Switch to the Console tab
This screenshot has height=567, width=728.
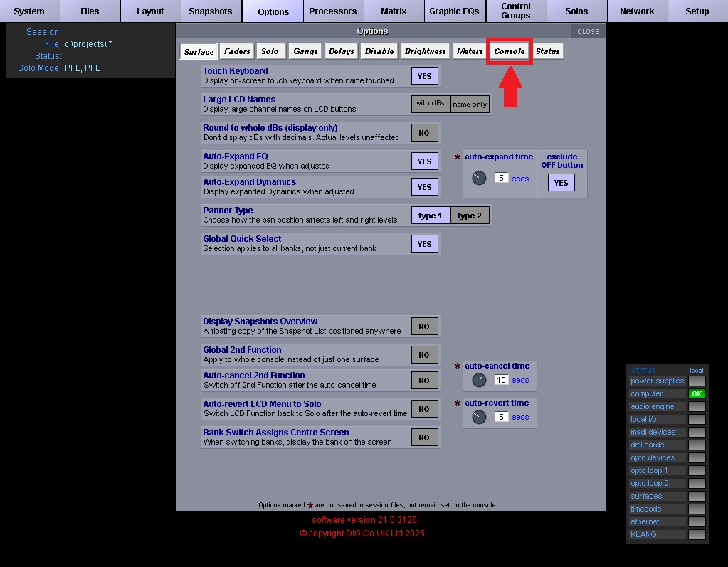coord(510,51)
